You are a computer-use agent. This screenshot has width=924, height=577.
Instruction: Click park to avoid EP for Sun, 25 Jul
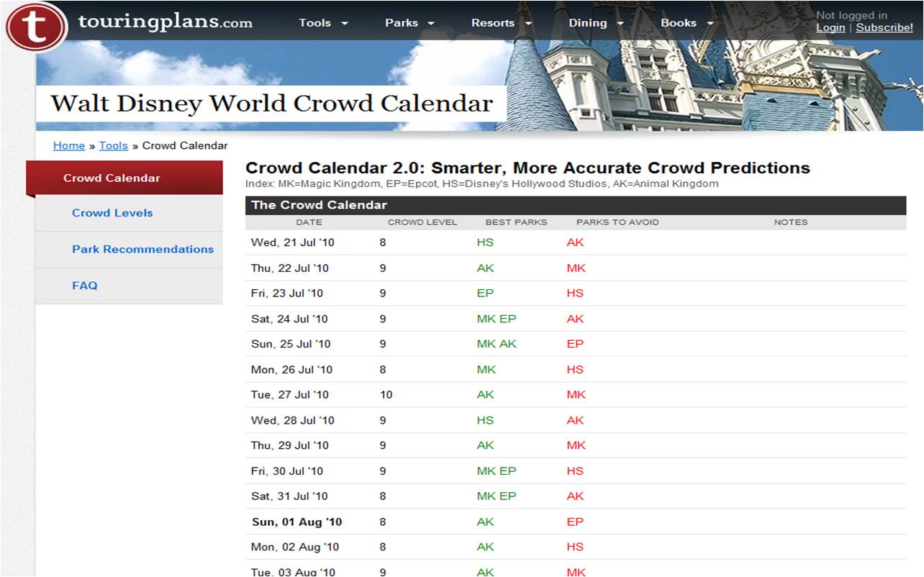click(575, 344)
